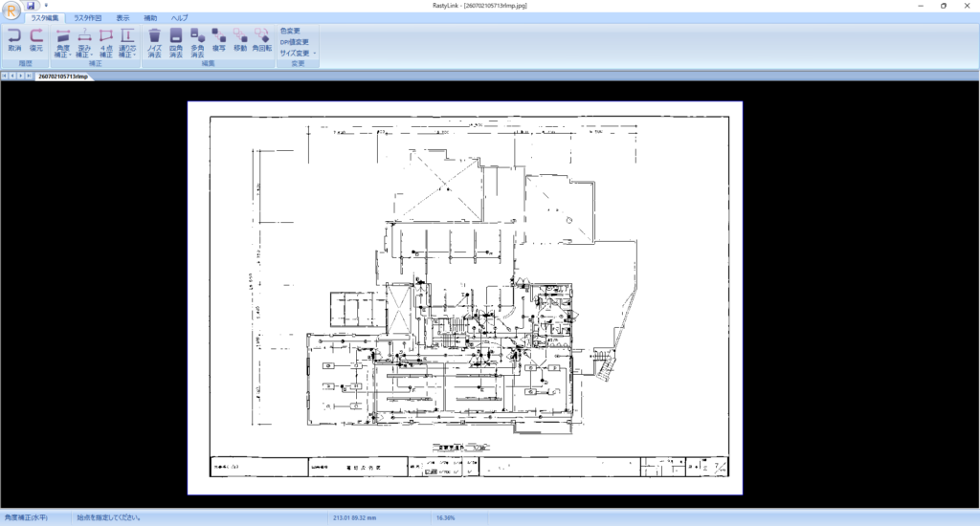Viewport: 980px width, 526px height.
Task: Open the サイズ変更 dropdown
Action: coord(298,54)
